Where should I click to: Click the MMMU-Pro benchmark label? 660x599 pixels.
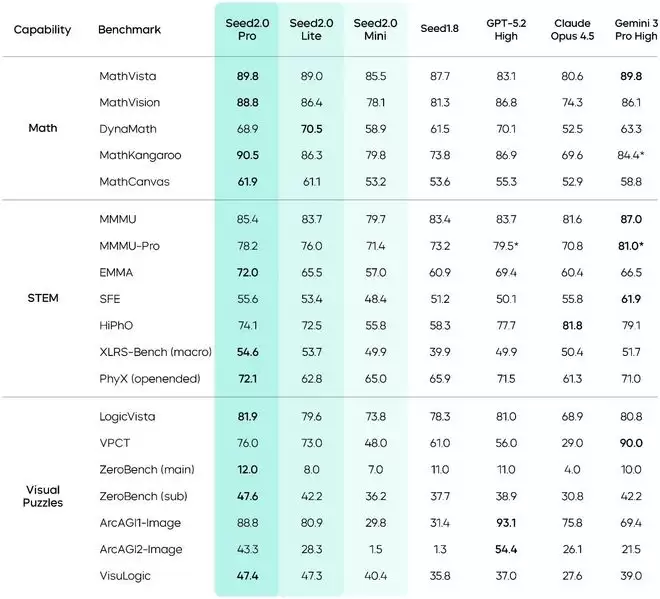point(130,246)
